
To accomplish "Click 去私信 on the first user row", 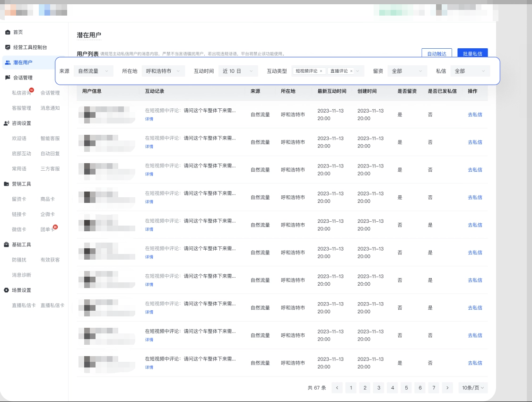I will pos(474,114).
